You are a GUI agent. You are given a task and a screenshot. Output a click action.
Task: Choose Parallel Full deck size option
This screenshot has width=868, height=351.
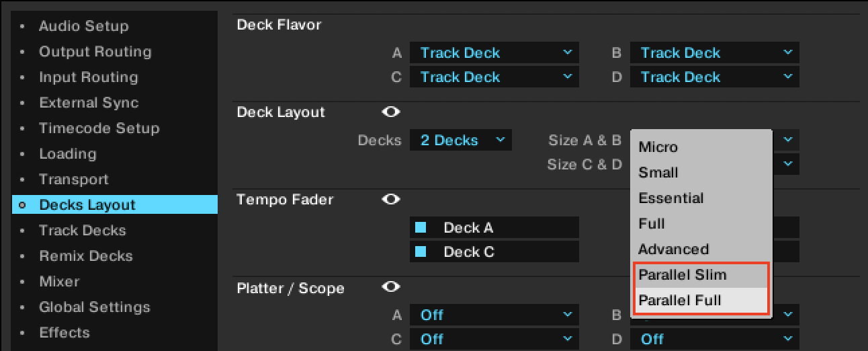680,301
